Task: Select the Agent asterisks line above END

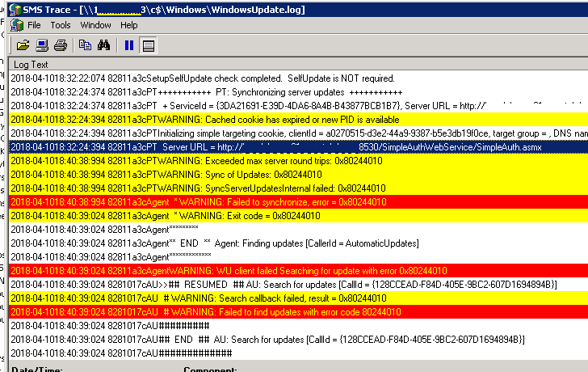Action: pos(299,230)
